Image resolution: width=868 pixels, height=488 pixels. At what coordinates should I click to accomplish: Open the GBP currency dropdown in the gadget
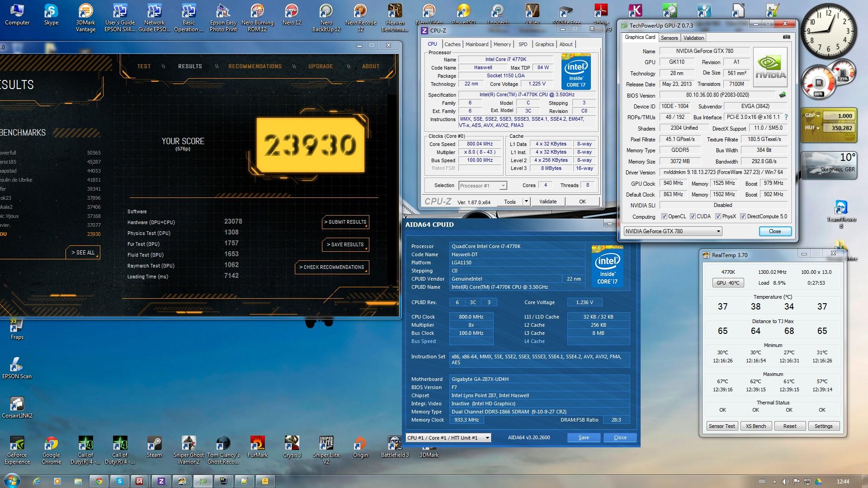point(812,115)
